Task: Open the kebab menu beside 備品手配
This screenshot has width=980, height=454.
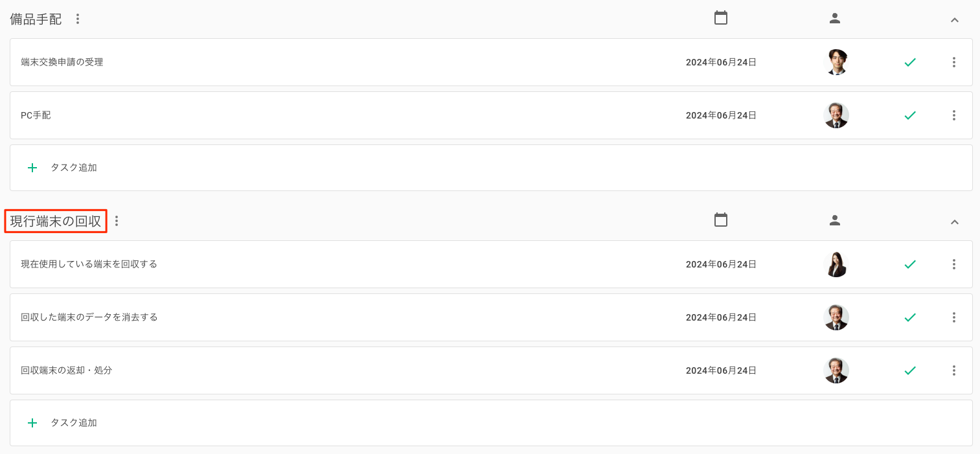Action: coord(78,19)
